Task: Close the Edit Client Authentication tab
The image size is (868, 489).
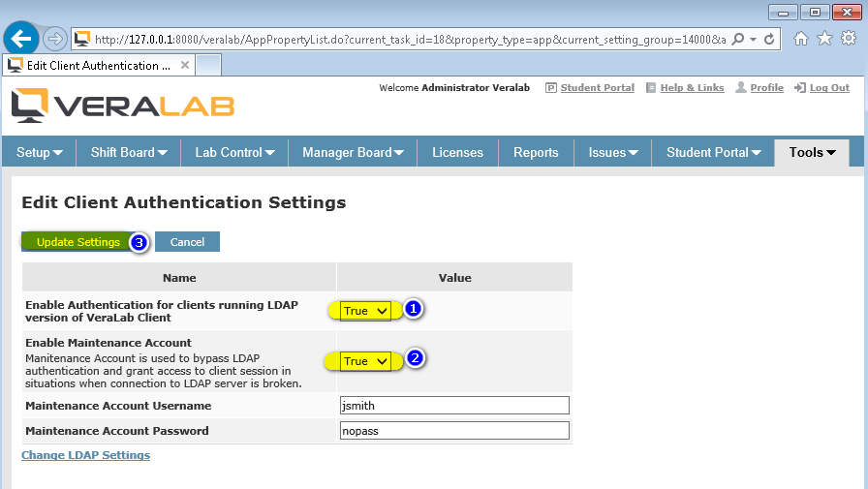Action: click(x=185, y=65)
